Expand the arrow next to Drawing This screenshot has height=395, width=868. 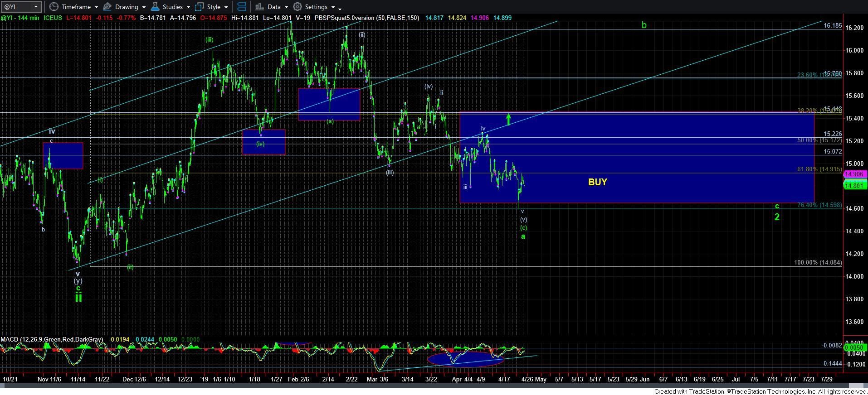[x=144, y=7]
